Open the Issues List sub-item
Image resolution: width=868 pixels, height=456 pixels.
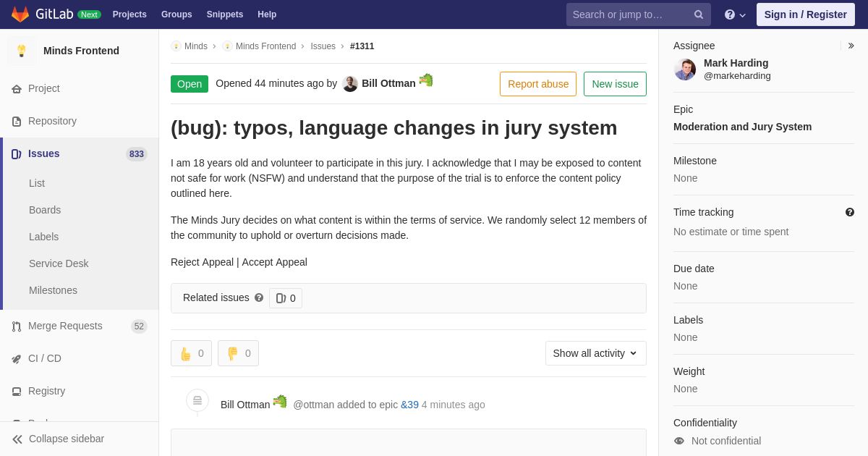pos(37,183)
